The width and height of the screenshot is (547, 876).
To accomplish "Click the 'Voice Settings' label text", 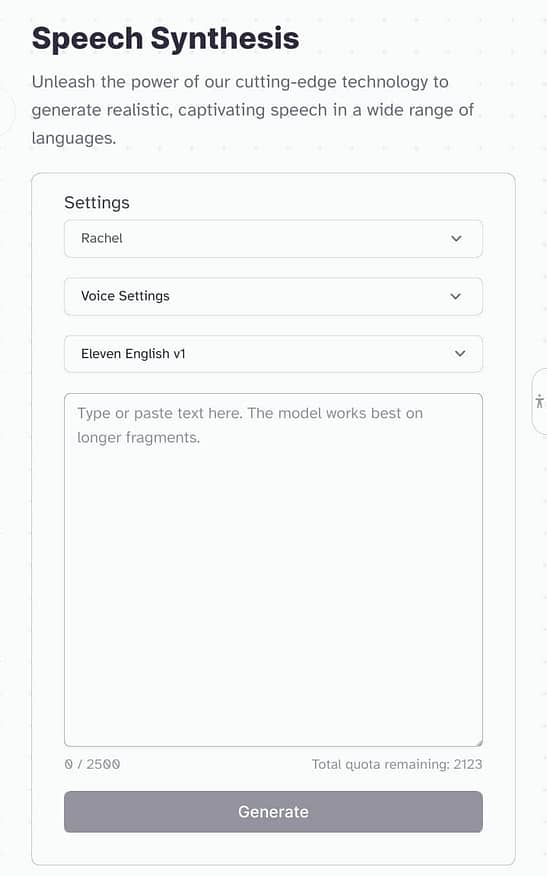I will [125, 296].
